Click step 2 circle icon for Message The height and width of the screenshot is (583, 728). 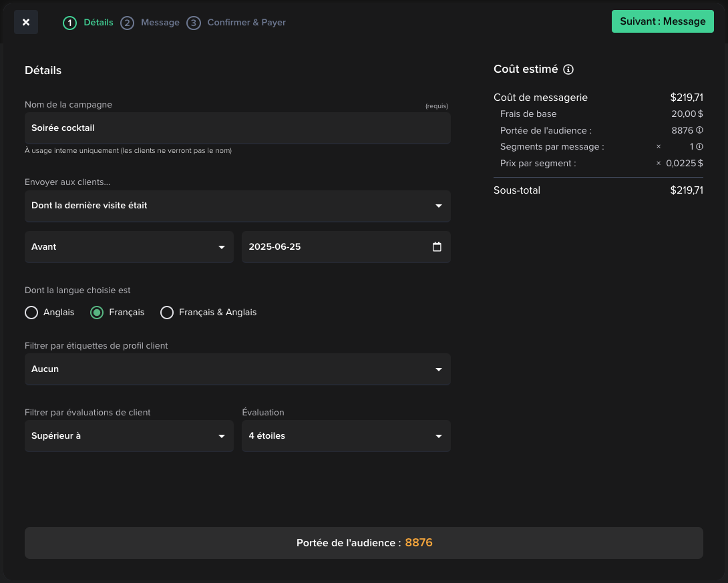tap(127, 23)
